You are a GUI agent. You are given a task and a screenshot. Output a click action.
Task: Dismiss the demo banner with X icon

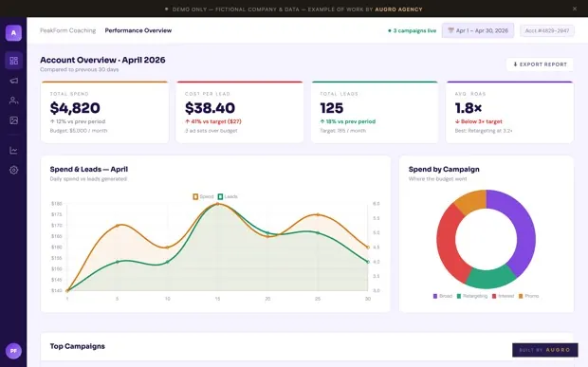coord(575,9)
